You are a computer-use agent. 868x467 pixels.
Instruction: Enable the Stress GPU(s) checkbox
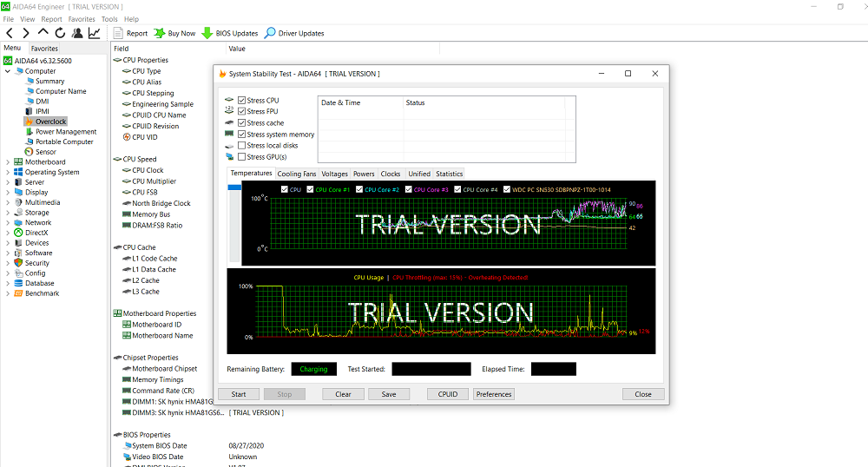click(242, 157)
